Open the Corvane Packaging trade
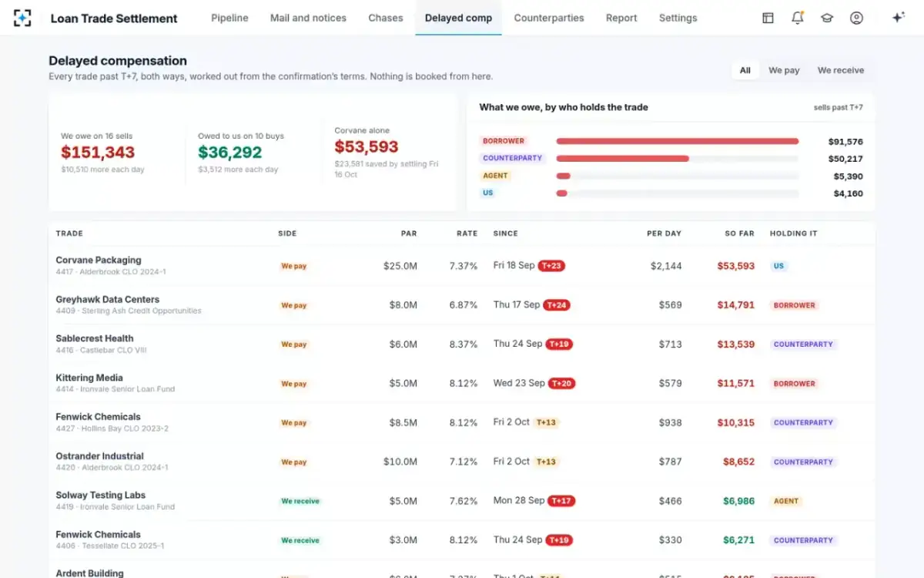The image size is (924, 578). [462, 266]
